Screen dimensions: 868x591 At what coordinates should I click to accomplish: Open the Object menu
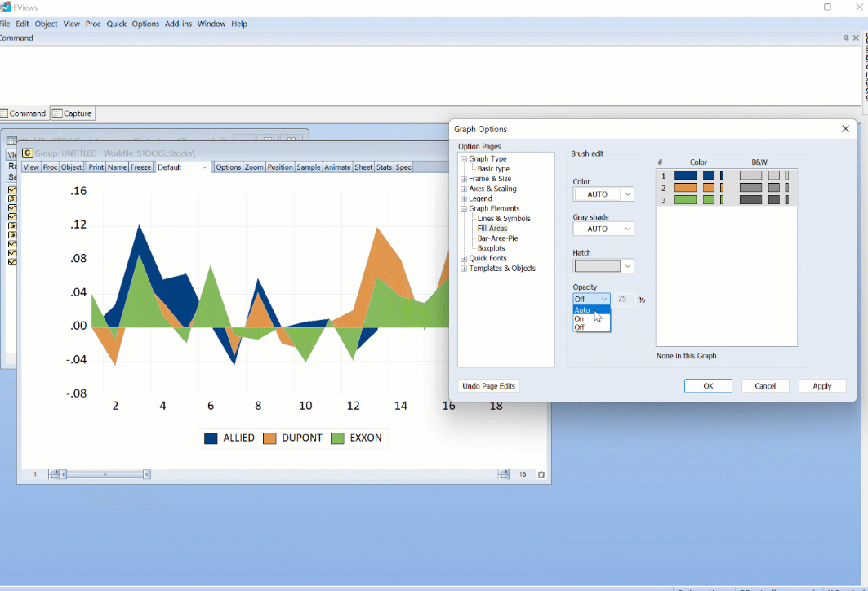coord(46,24)
